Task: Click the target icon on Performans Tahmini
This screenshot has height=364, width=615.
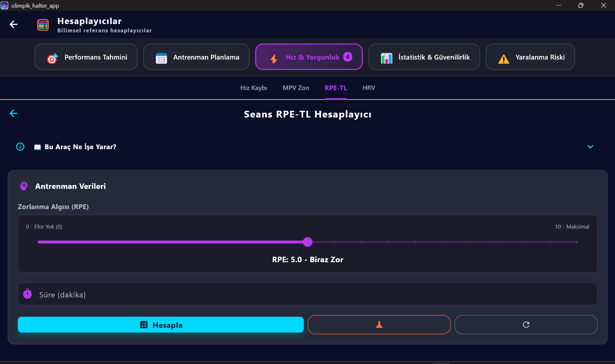Action: point(52,58)
